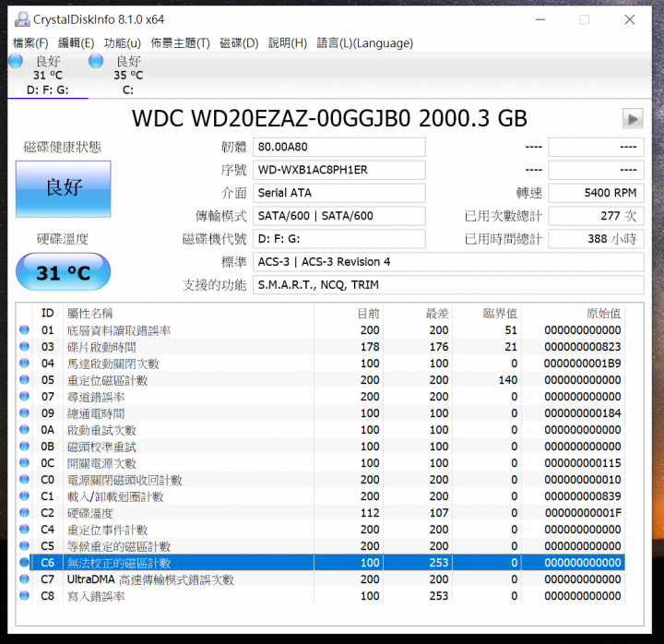Select the UltraDMA 高速傳輸模式錯誤次數 row
Image resolution: width=664 pixels, height=644 pixels.
click(321, 579)
